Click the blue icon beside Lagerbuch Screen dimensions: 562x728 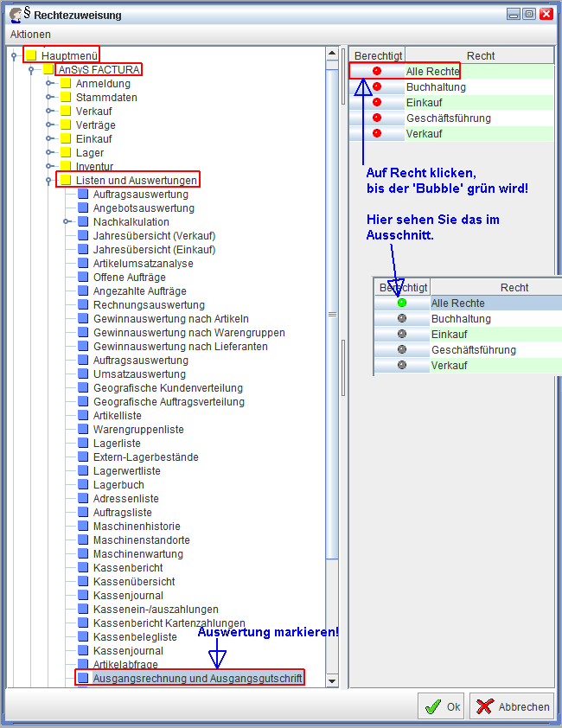(83, 485)
